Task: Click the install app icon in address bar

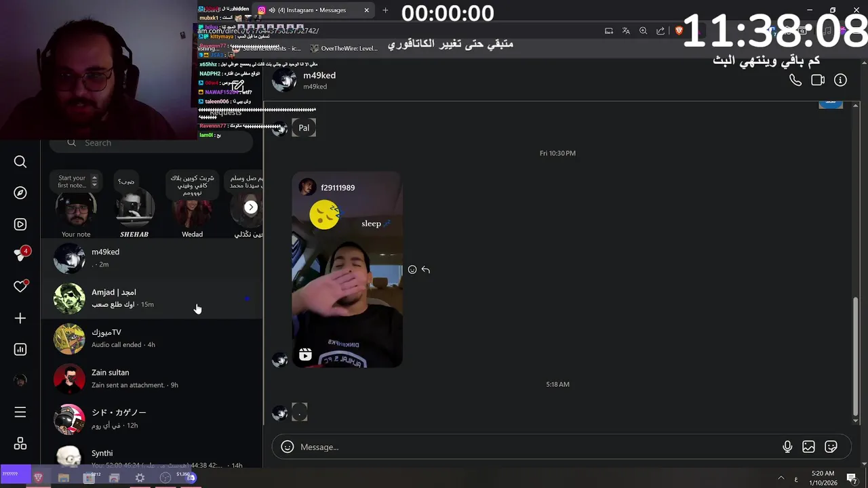Action: coord(609,30)
